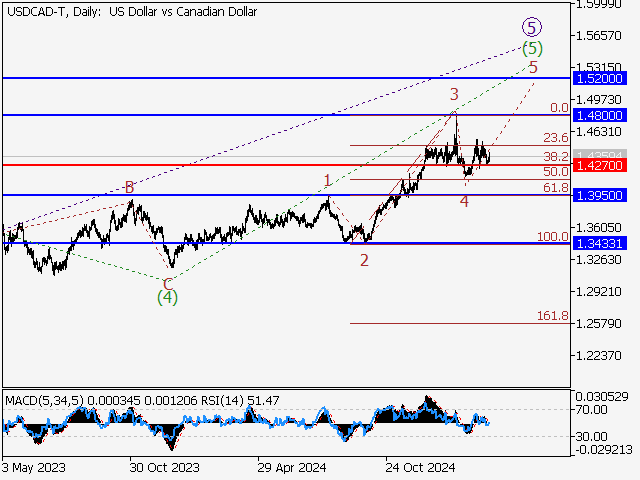Click the red wave 3 label at peak
Screen dimensions: 640x480
click(454, 94)
